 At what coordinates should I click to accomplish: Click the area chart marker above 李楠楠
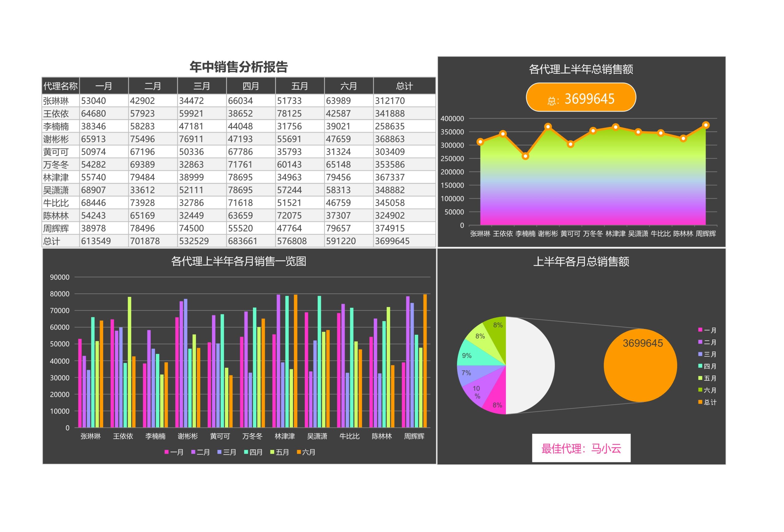click(x=525, y=156)
